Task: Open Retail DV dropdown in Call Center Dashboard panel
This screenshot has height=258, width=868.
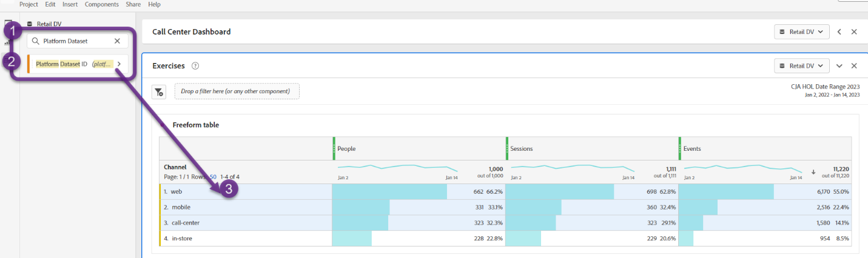Action: [x=801, y=31]
